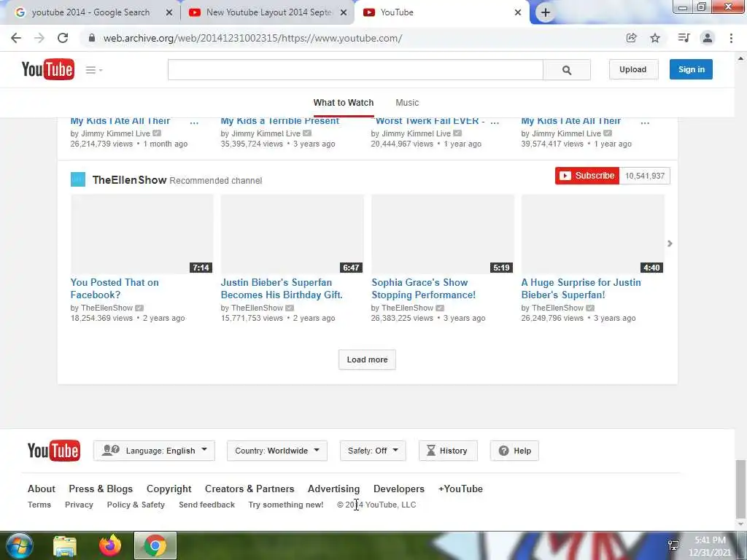Click the History button in the footer

point(448,451)
